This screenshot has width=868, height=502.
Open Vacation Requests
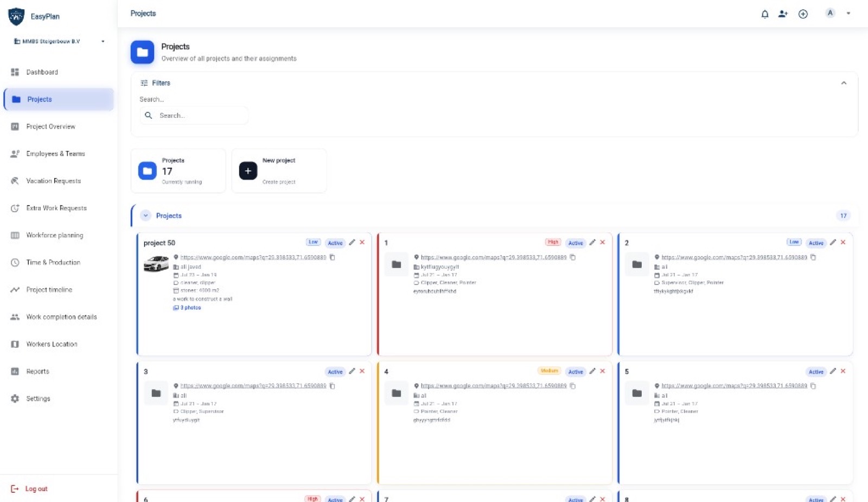point(59,181)
